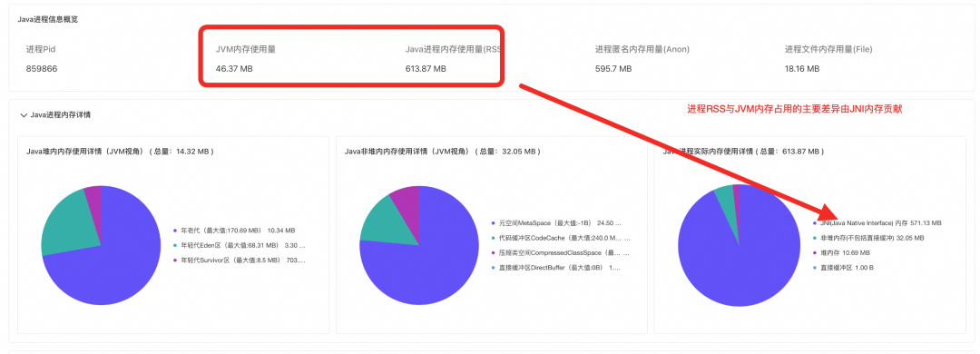Toggle the 元空间MetaSpace legend item
This screenshot has width=980, height=354.
coord(557,223)
